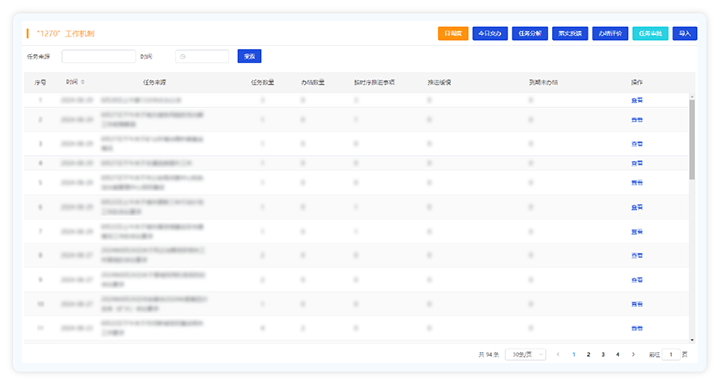
Task: Click the orange button in the top toolbar
Action: tap(453, 34)
